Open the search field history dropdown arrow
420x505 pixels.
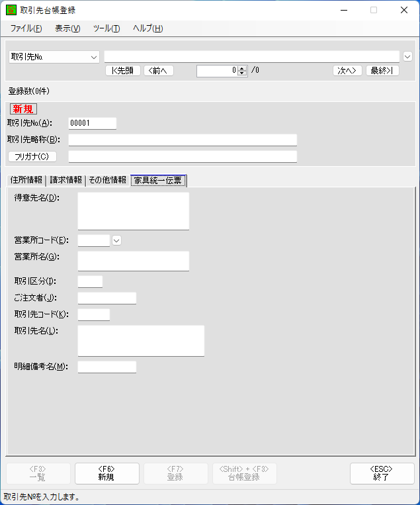coord(407,57)
